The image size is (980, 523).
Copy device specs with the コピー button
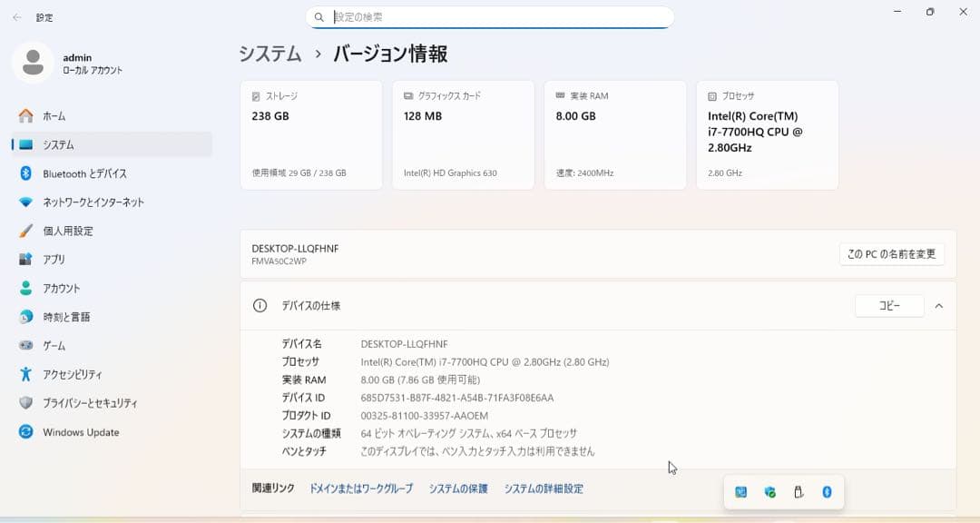point(888,306)
